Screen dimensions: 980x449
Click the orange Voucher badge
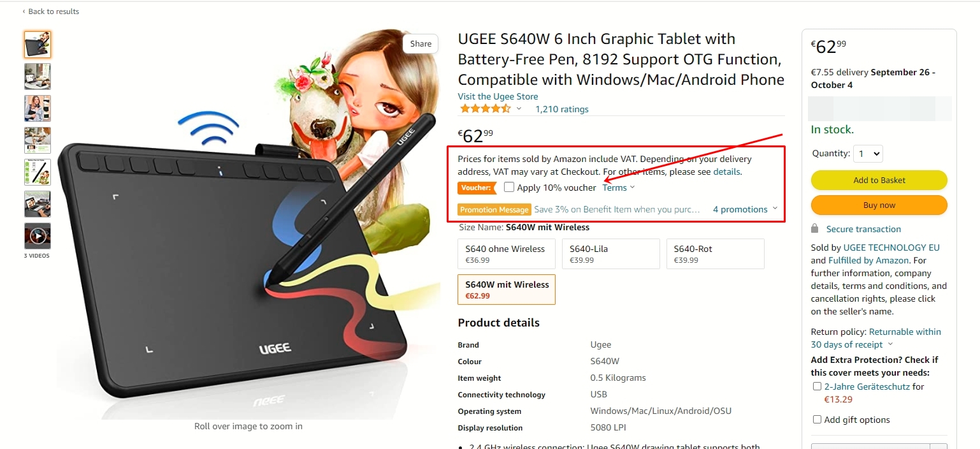(x=476, y=188)
